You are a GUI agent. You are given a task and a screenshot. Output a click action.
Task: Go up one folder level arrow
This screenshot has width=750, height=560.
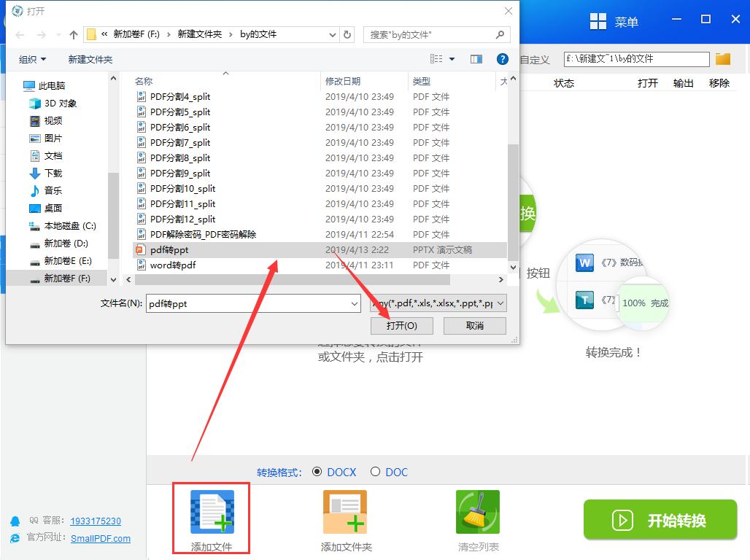[x=74, y=34]
